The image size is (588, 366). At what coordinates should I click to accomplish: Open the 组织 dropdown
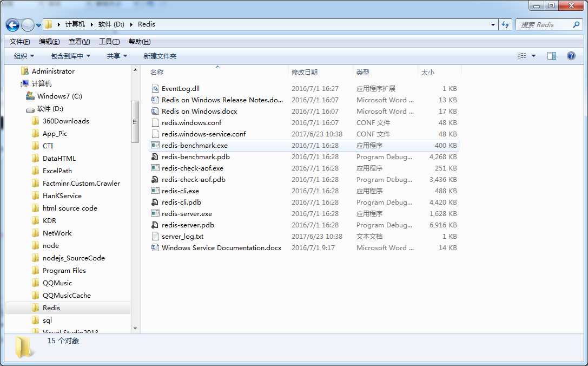(24, 56)
